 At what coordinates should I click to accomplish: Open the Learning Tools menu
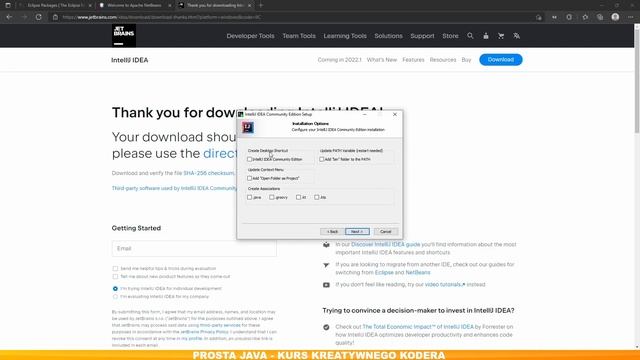click(x=345, y=36)
